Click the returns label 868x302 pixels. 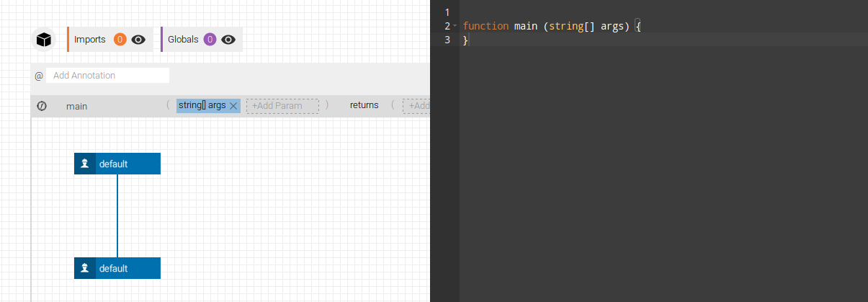(x=364, y=105)
